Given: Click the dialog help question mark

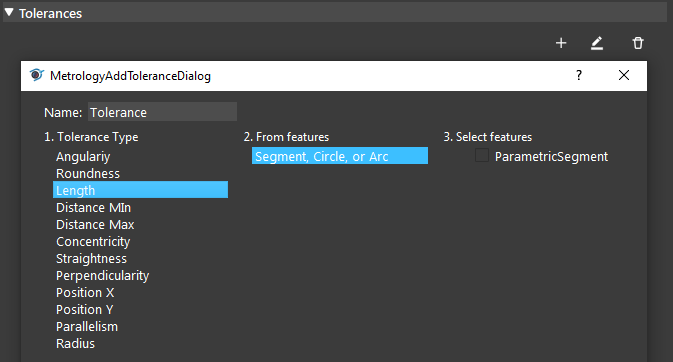Looking at the screenshot, I should 579,76.
